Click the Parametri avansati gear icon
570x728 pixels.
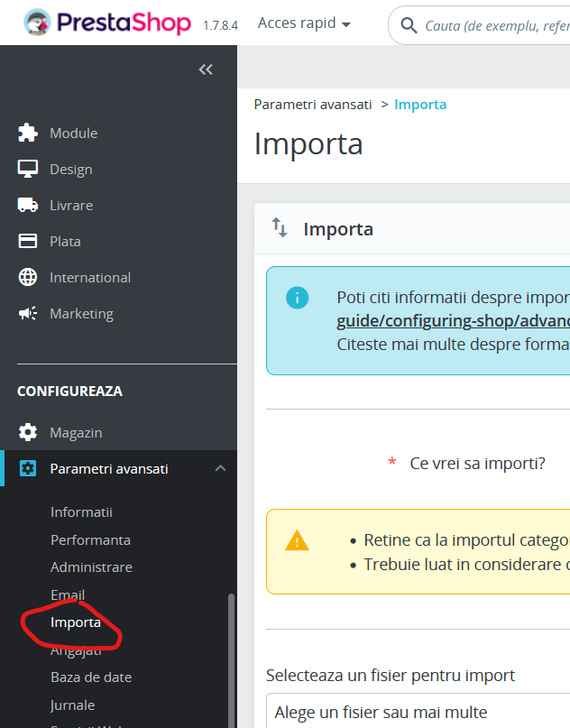28,468
